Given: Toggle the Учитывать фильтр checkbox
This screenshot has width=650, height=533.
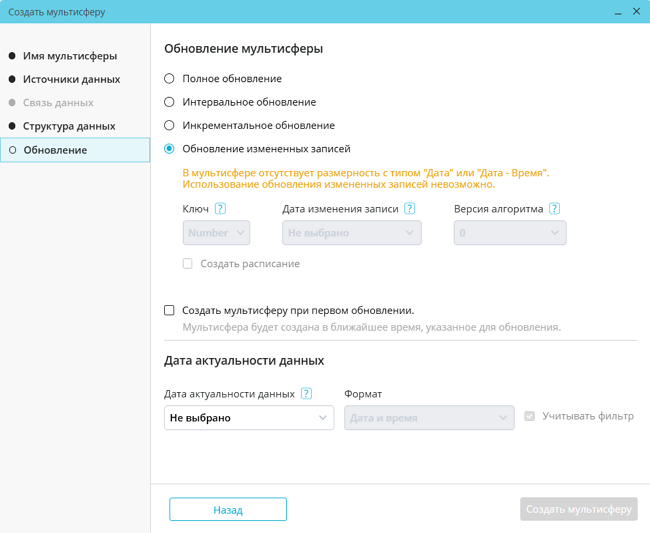Looking at the screenshot, I should [530, 416].
